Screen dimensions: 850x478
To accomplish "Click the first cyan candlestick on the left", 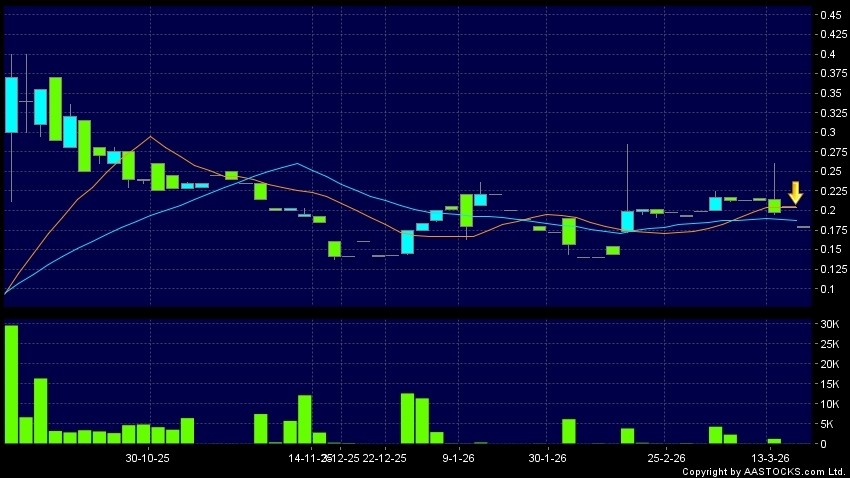I will coord(11,104).
